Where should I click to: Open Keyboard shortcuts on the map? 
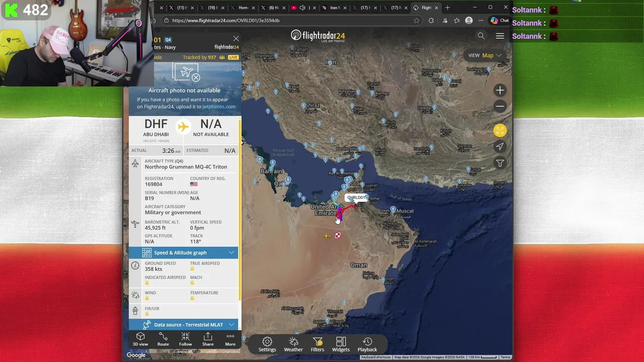(375, 357)
